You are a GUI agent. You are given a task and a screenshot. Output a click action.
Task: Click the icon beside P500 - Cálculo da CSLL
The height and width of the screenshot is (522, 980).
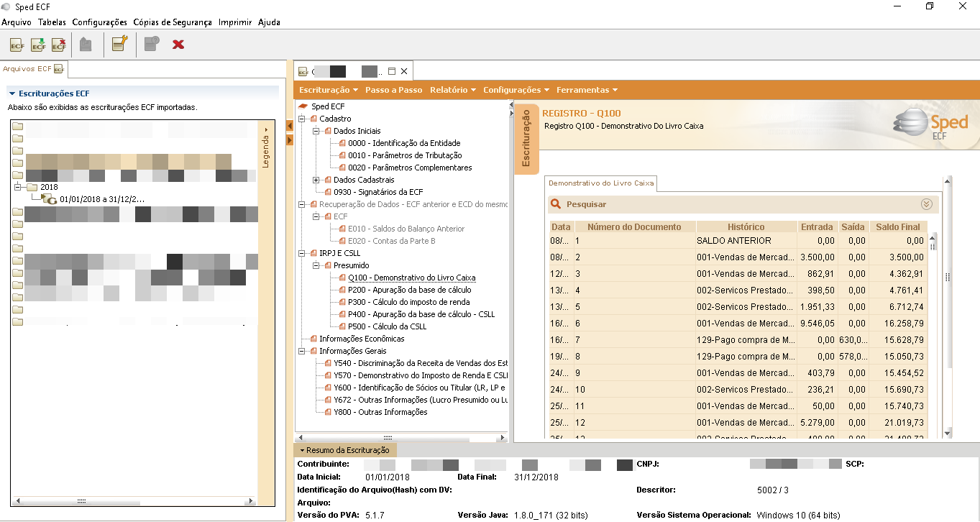tap(342, 326)
